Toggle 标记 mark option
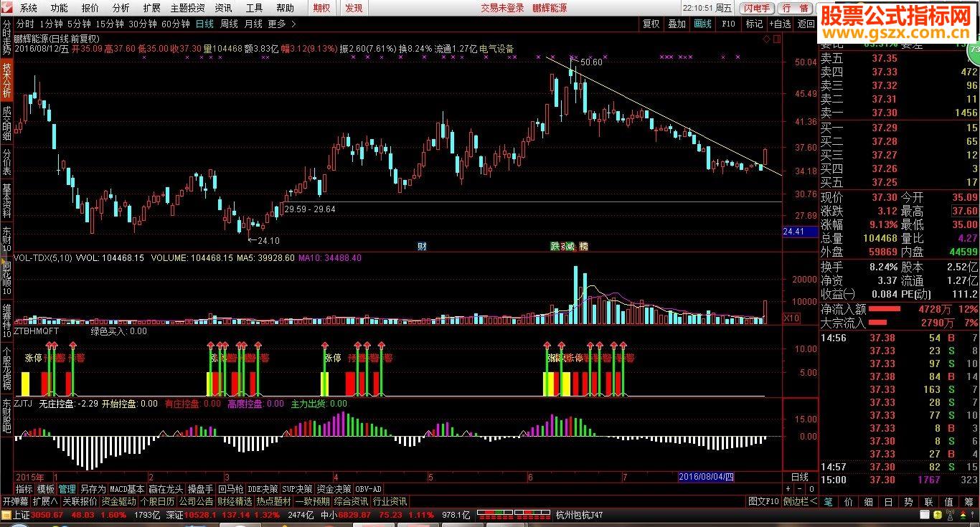The height and width of the screenshot is (527, 980). pos(754,24)
